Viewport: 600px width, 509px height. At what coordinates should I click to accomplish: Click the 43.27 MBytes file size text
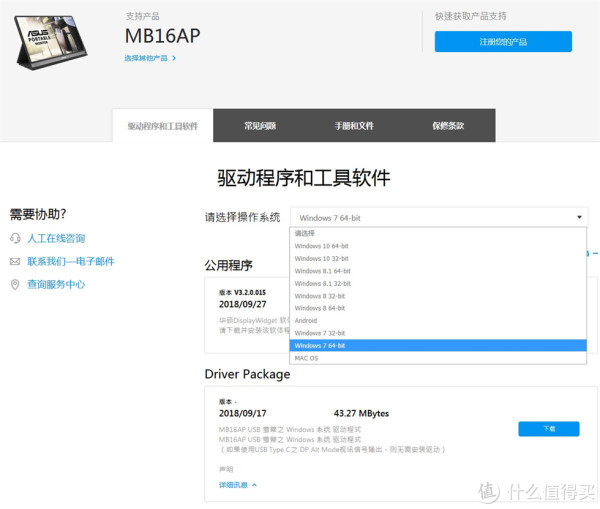tap(361, 413)
